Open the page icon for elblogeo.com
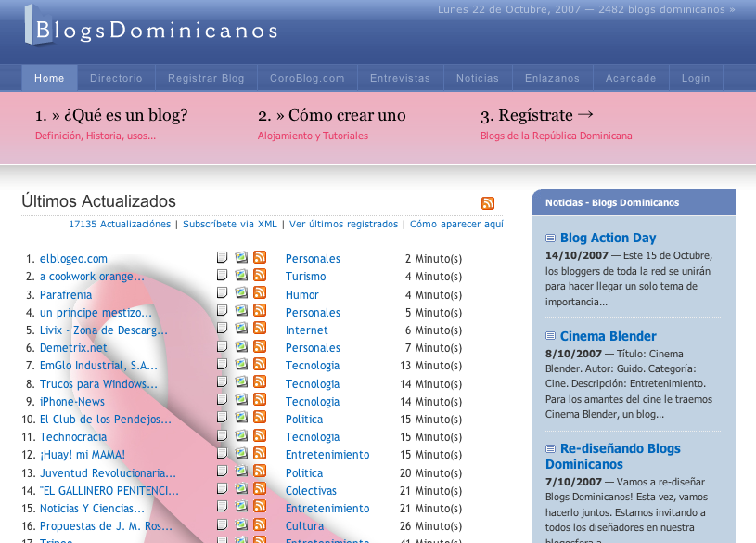This screenshot has width=756, height=543. [x=222, y=257]
